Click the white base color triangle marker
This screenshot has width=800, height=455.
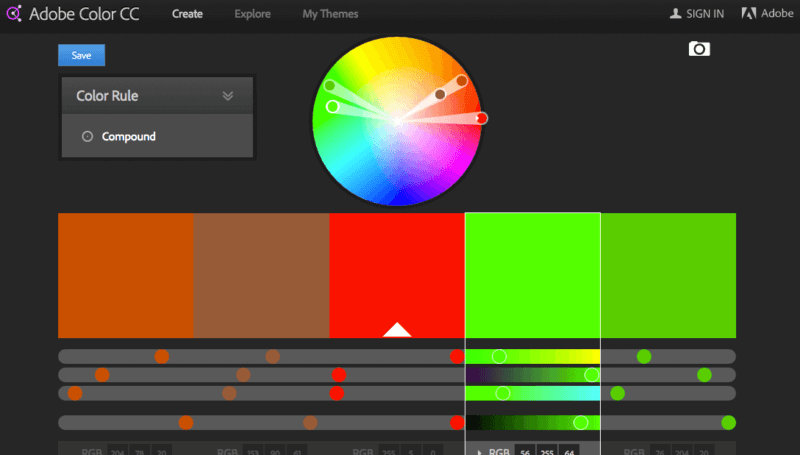coord(397,330)
